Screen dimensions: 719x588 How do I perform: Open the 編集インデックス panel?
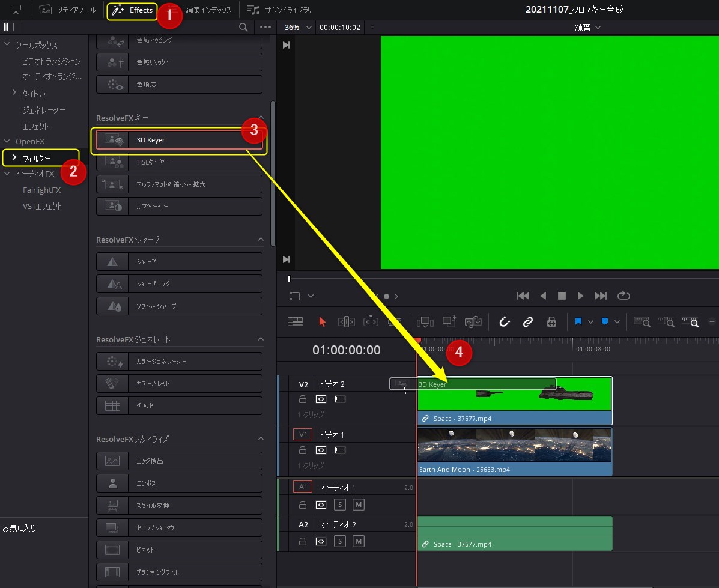(x=208, y=10)
